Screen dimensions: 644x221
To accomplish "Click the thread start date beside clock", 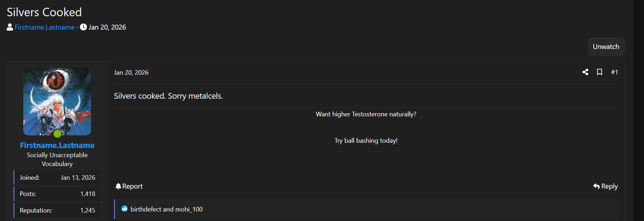I will (107, 27).
